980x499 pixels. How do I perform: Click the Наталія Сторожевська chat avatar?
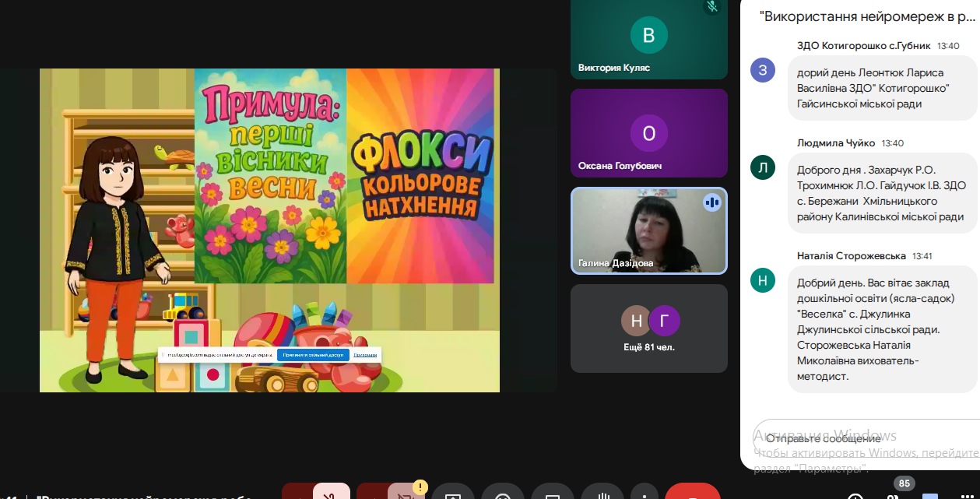point(762,279)
